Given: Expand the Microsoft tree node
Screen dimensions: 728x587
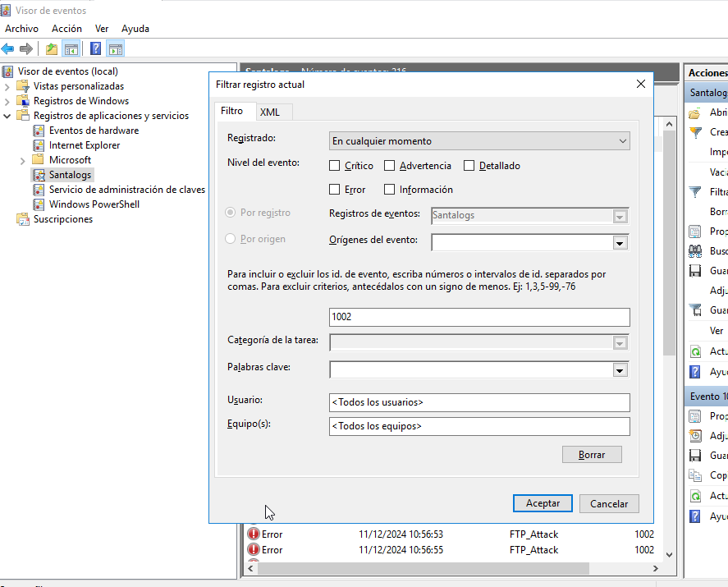Looking at the screenshot, I should (x=23, y=161).
